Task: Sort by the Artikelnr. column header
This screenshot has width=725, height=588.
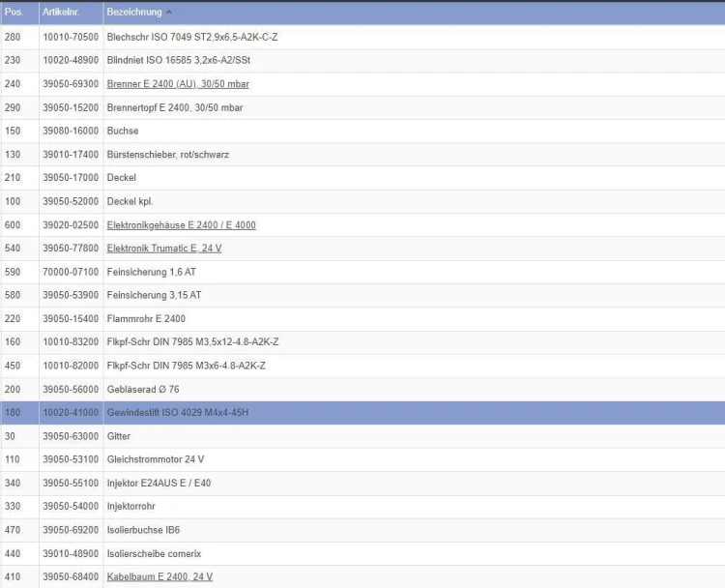Action: (x=61, y=12)
